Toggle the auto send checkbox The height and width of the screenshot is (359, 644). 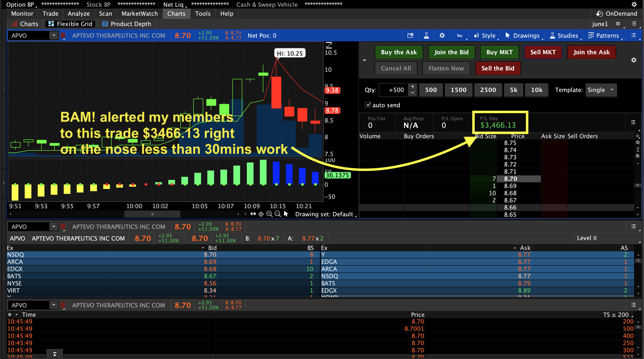point(368,105)
